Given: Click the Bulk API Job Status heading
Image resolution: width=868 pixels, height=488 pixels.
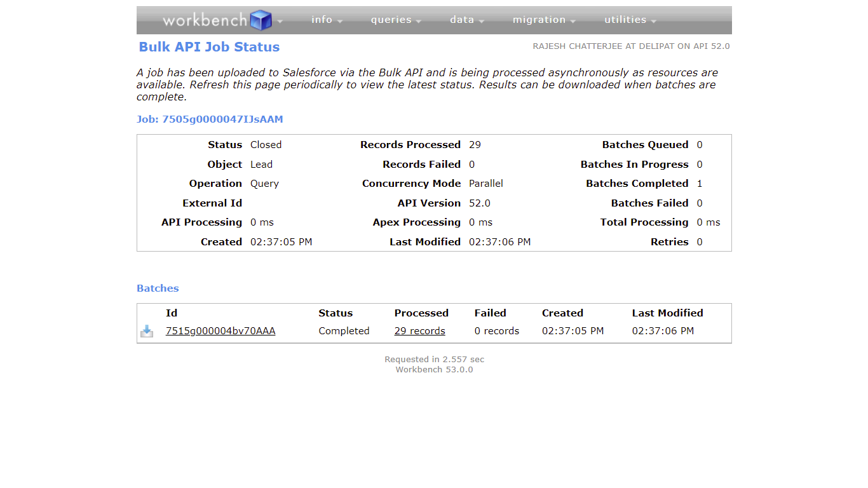Looking at the screenshot, I should (x=209, y=47).
